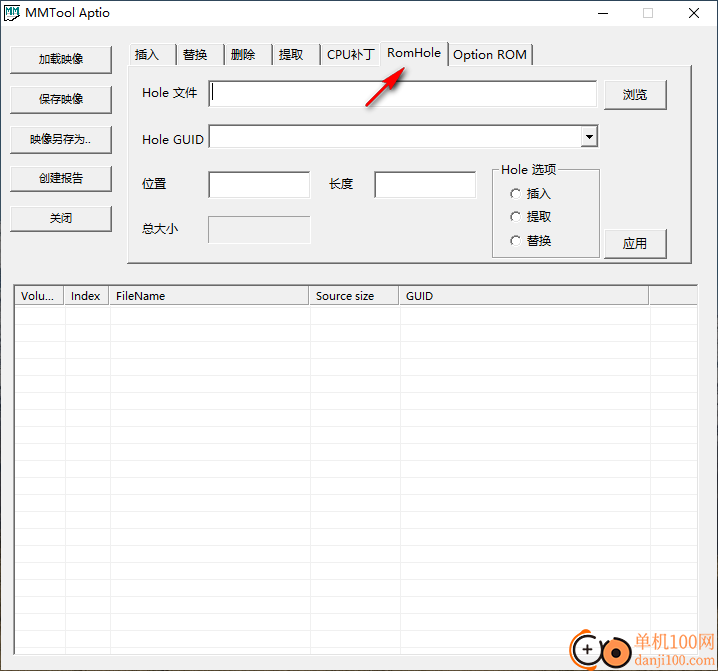The image size is (718, 671).
Task: Click the Volu... column header
Action: coord(39,296)
